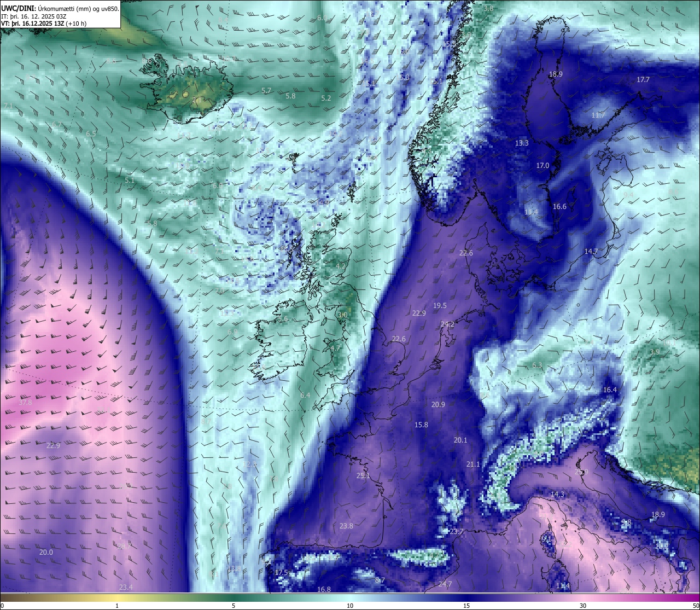
Task: Click the 20.9 value label
Action: point(438,404)
